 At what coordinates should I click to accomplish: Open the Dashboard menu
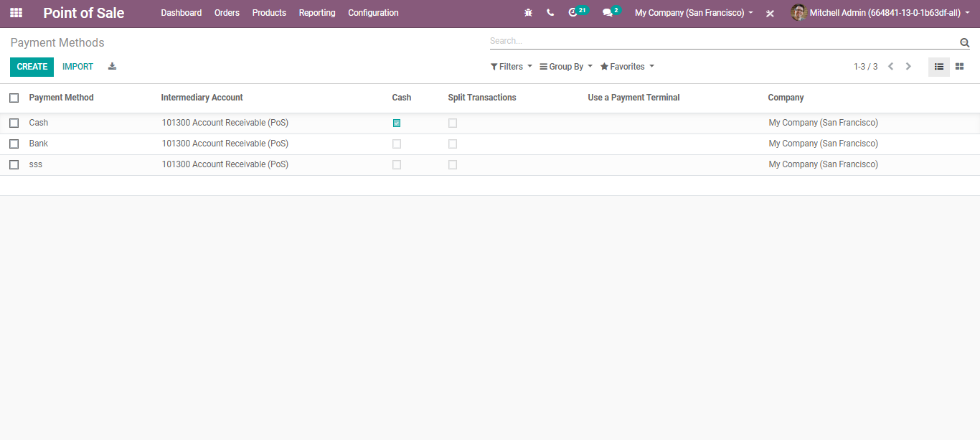(182, 13)
